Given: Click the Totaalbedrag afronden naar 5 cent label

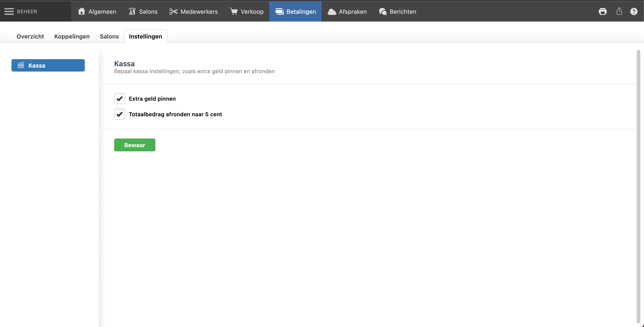Looking at the screenshot, I should point(175,114).
